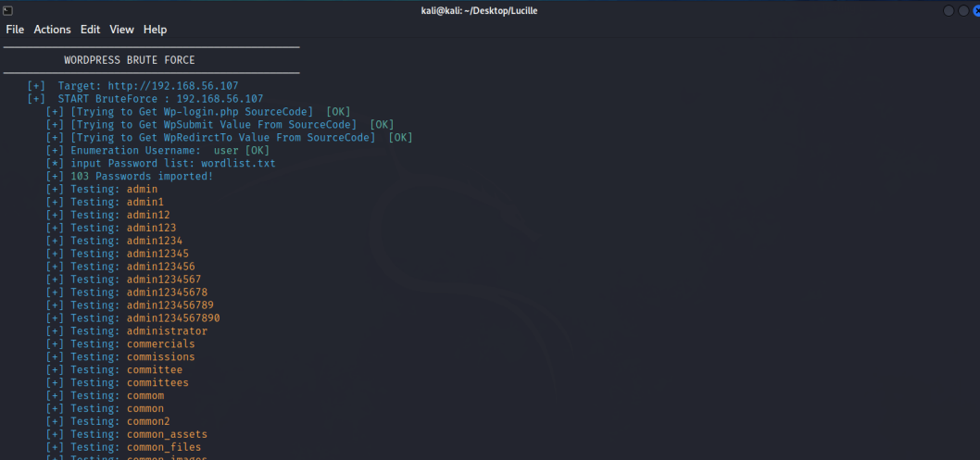Screen dimensions: 980x460
Task: Click the Testing: admin123456789 line
Action: pyautogui.click(x=130, y=305)
